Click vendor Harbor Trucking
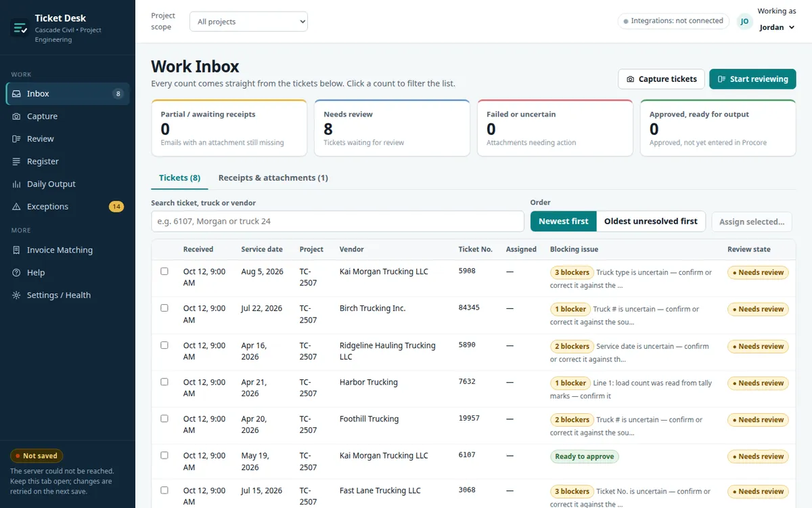This screenshot has width=812, height=508. click(369, 382)
